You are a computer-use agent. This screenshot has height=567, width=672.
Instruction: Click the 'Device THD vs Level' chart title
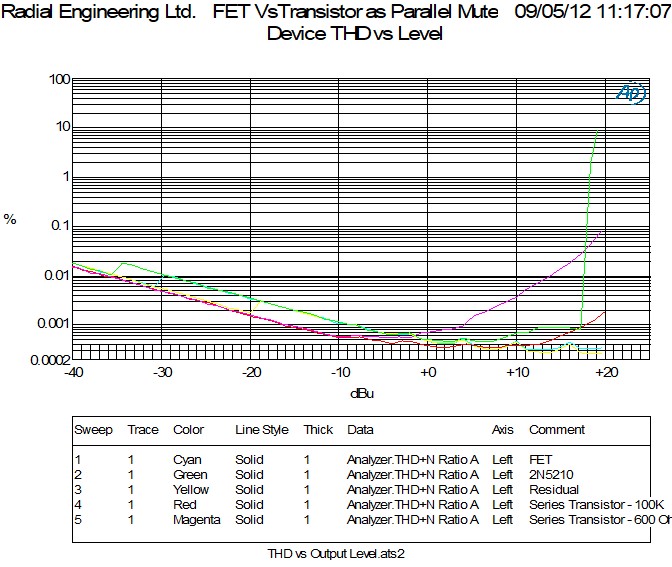pos(354,33)
